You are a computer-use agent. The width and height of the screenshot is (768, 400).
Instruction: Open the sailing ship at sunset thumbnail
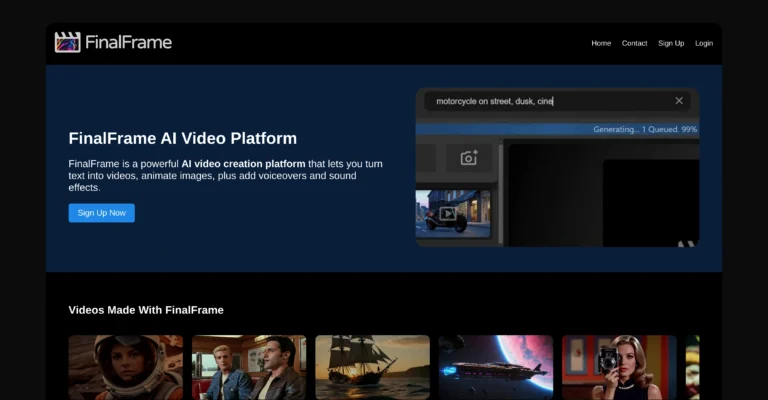click(372, 367)
